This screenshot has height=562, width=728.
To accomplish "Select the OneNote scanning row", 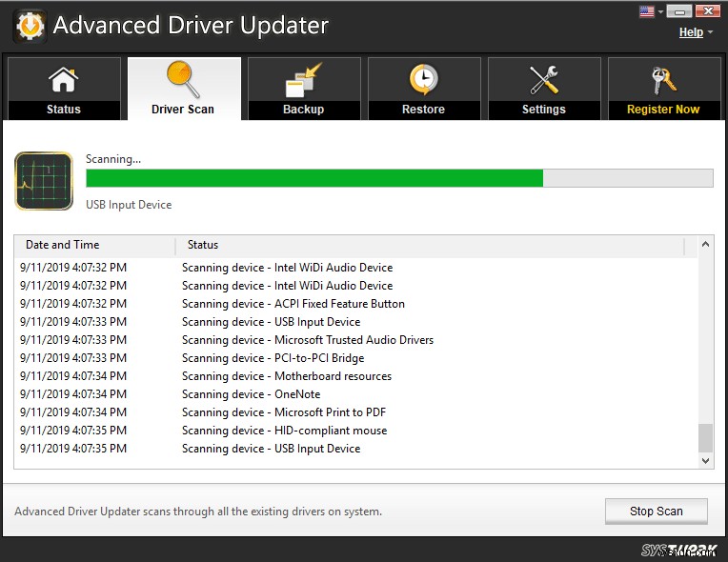I will pyautogui.click(x=355, y=394).
